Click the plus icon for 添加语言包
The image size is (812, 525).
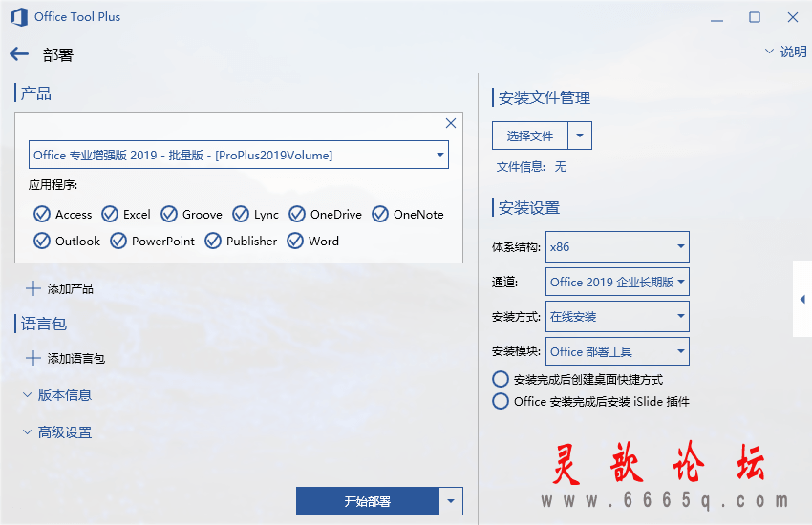point(33,358)
